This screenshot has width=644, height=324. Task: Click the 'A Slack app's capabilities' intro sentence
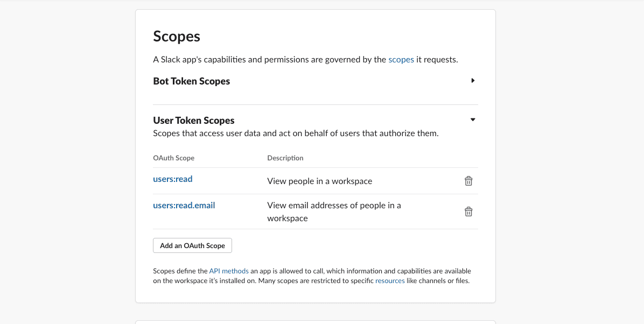269,60
